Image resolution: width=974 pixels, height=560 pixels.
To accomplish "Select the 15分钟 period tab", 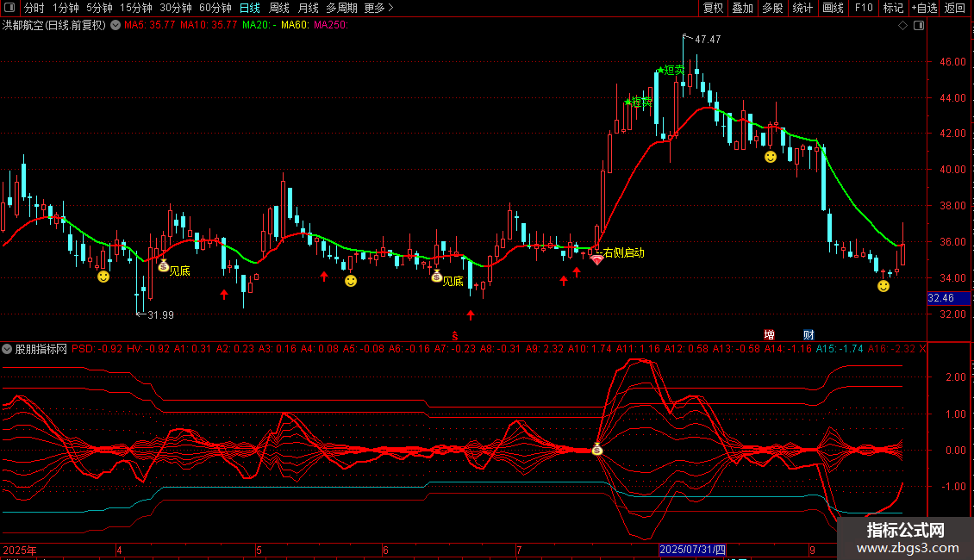I will [135, 8].
